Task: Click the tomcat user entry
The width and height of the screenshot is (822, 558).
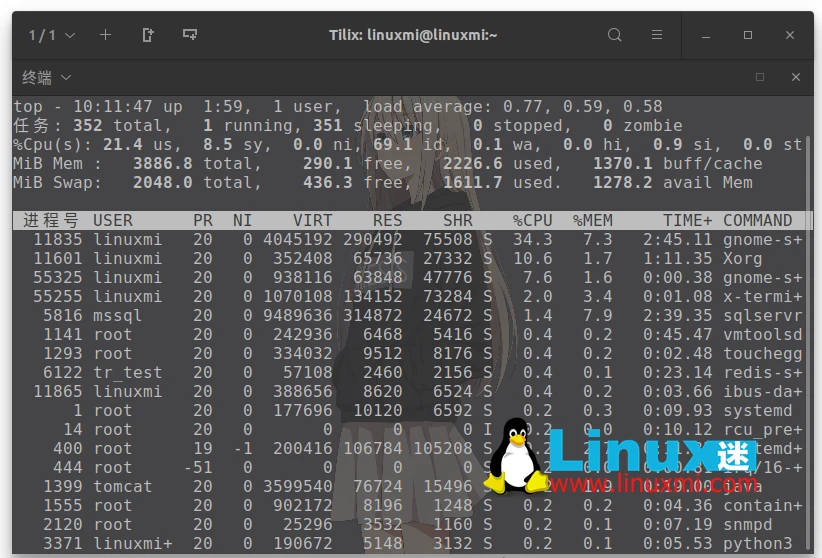Action: pyautogui.click(x=123, y=487)
